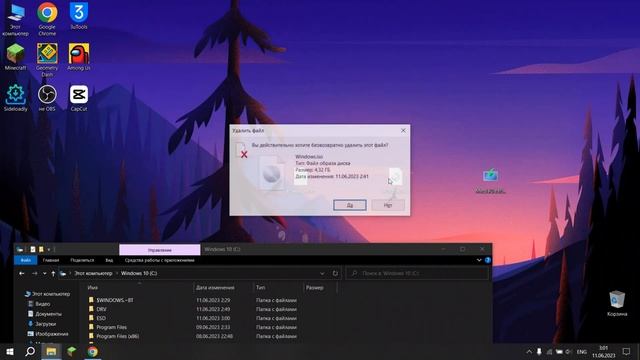
Task: Open the Корзина recycle bin icon
Action: point(617,303)
